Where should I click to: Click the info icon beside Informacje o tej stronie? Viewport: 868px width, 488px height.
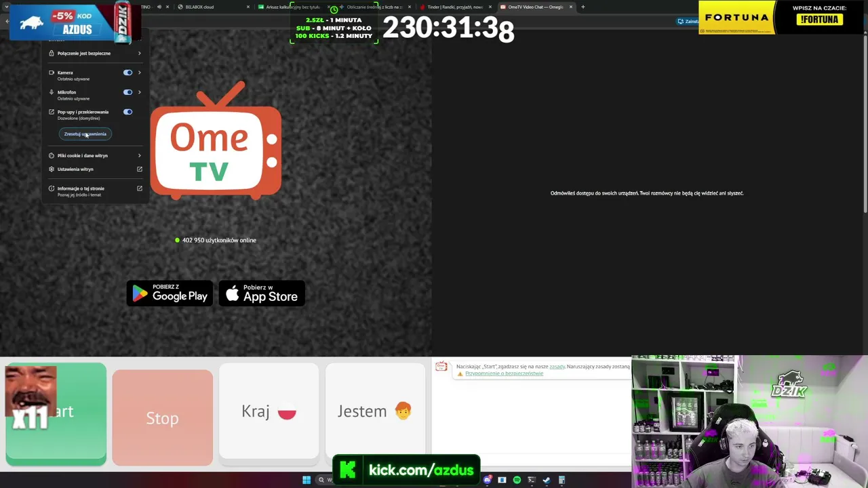point(52,188)
